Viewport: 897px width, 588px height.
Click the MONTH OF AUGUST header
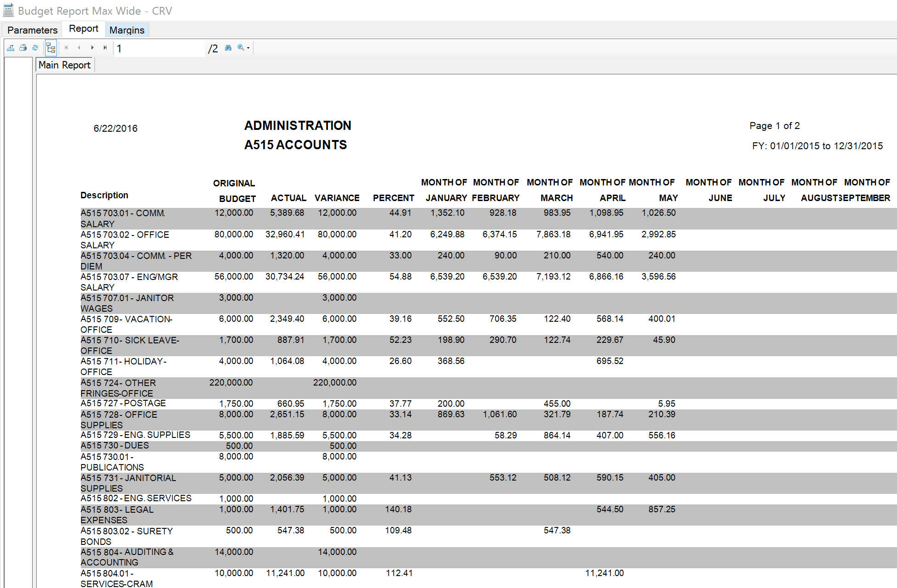point(814,190)
